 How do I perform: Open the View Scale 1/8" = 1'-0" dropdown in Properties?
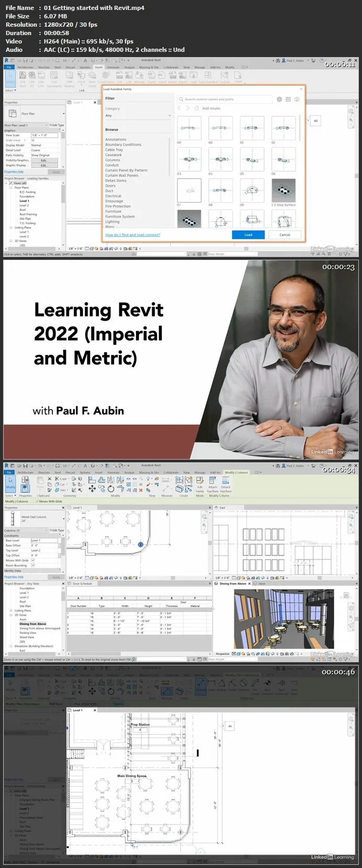pos(46,135)
